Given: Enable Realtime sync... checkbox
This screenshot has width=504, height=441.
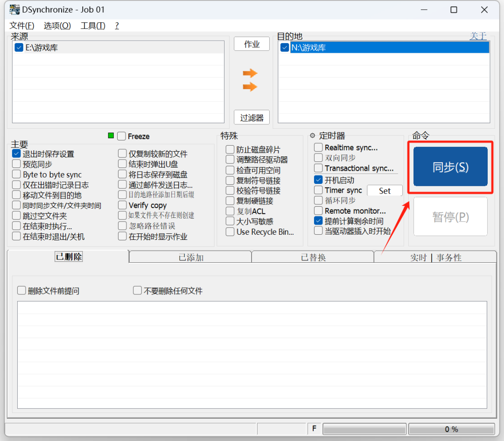Looking at the screenshot, I should pyautogui.click(x=318, y=147).
